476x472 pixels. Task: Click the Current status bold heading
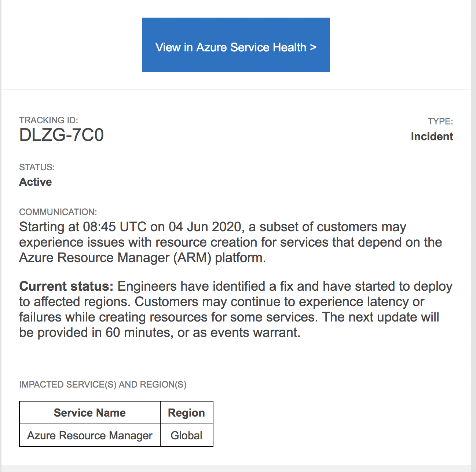tap(66, 286)
